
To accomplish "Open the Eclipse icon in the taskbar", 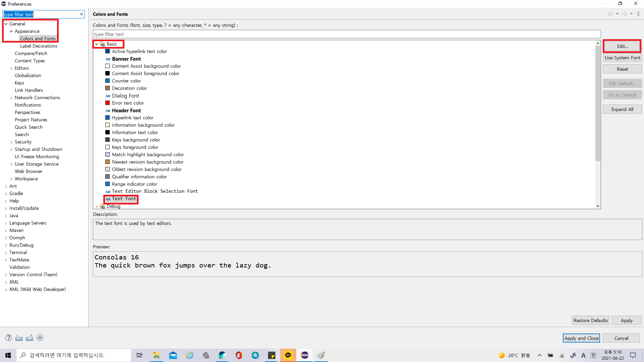I will pos(305,355).
